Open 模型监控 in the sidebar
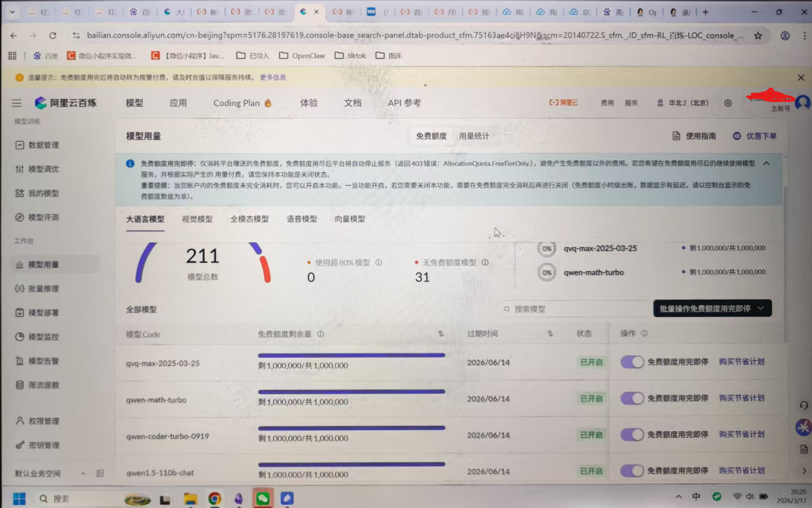The width and height of the screenshot is (812, 508). tap(37, 337)
